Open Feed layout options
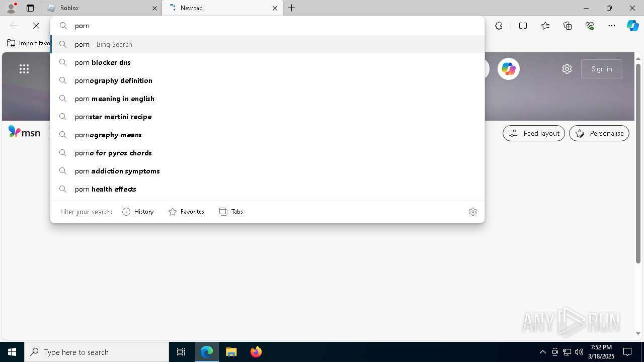The image size is (644, 362). click(534, 133)
